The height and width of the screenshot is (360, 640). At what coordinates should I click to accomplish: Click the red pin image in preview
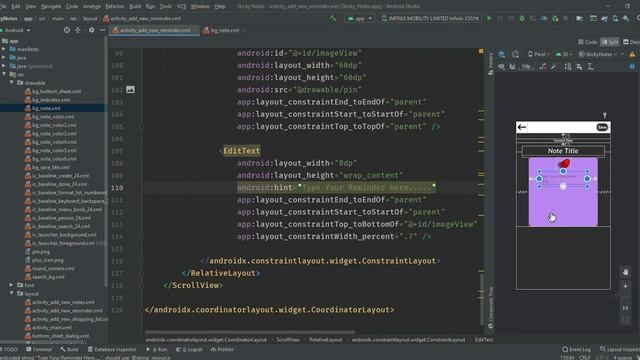tap(564, 164)
